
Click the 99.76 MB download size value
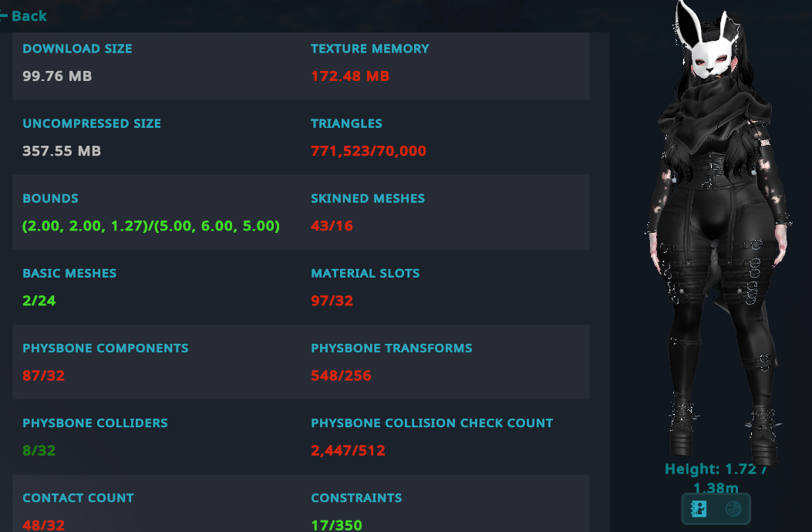pyautogui.click(x=57, y=76)
